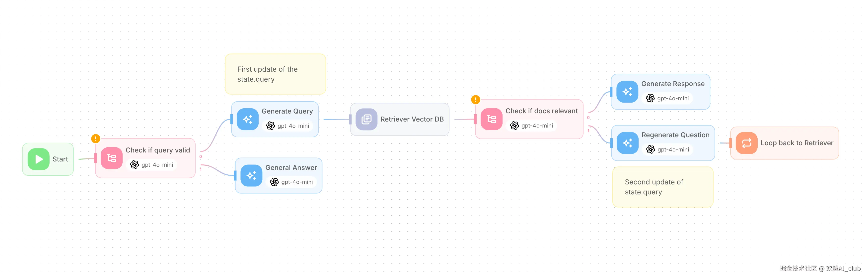Screen dimensions: 868x279
Task: Select the gpt-4o-mini model chip under General Answer
Action: pyautogui.click(x=291, y=182)
